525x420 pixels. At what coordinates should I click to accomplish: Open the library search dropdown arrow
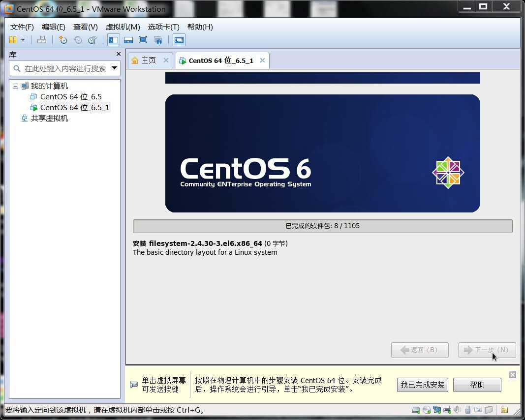coord(115,68)
